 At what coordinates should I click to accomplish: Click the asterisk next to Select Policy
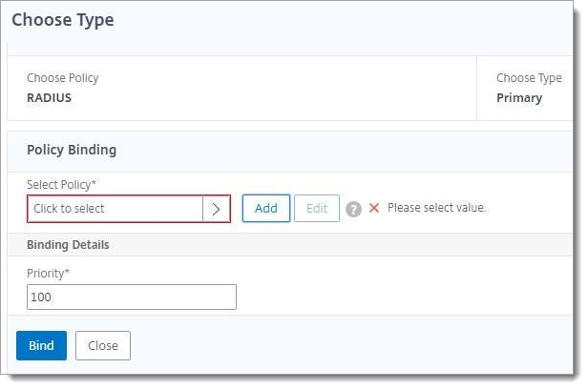95,183
